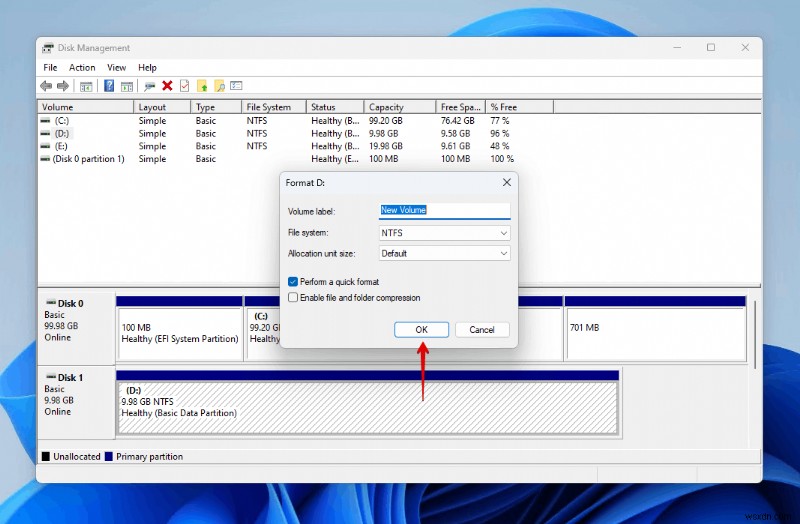Click Cancel in the Format dialog
Viewport: 800px width, 524px height.
[482, 330]
